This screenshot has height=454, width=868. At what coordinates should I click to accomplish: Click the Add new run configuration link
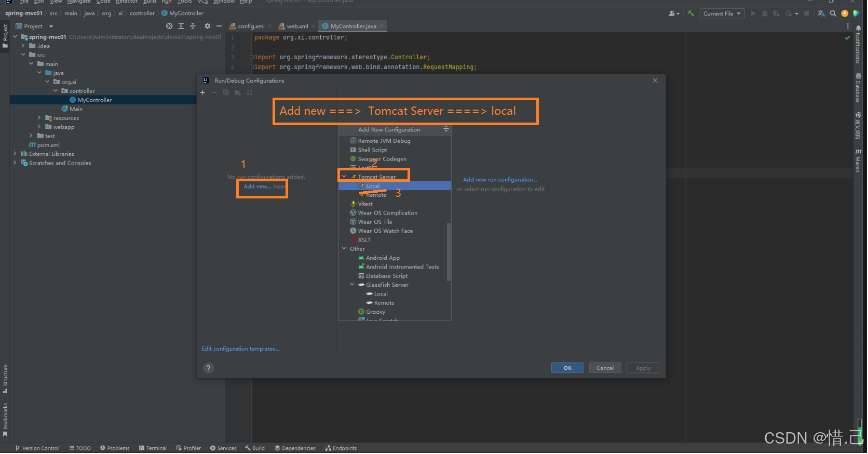tap(500, 180)
